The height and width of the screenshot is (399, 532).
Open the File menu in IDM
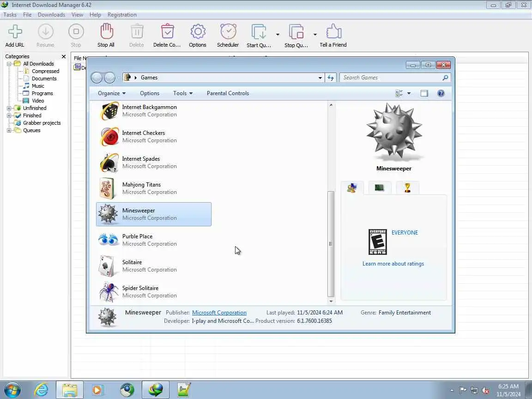point(27,15)
